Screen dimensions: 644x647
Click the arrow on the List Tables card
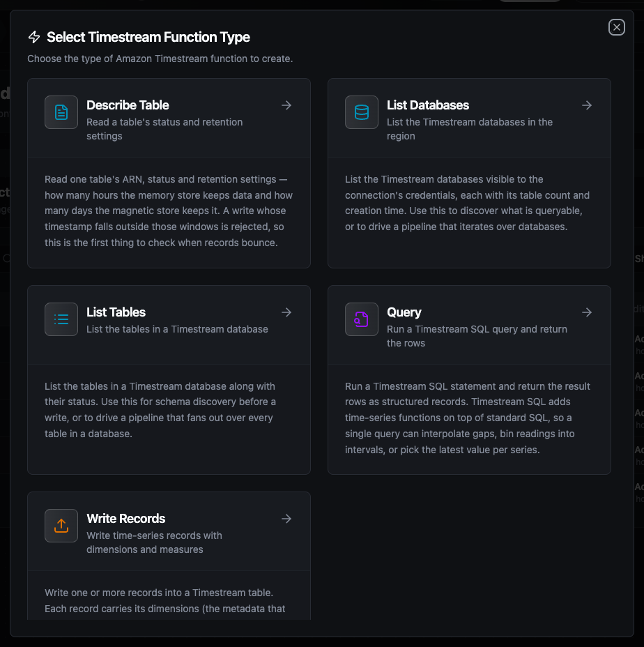(286, 312)
